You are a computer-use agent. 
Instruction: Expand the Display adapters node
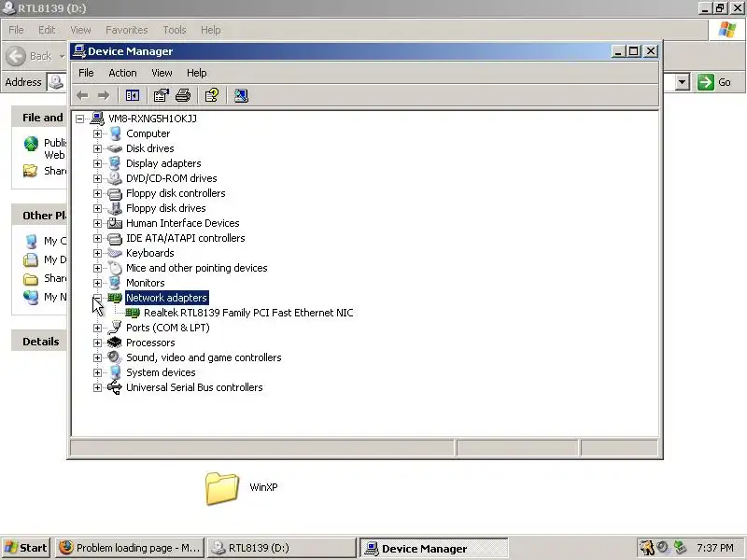(x=97, y=163)
